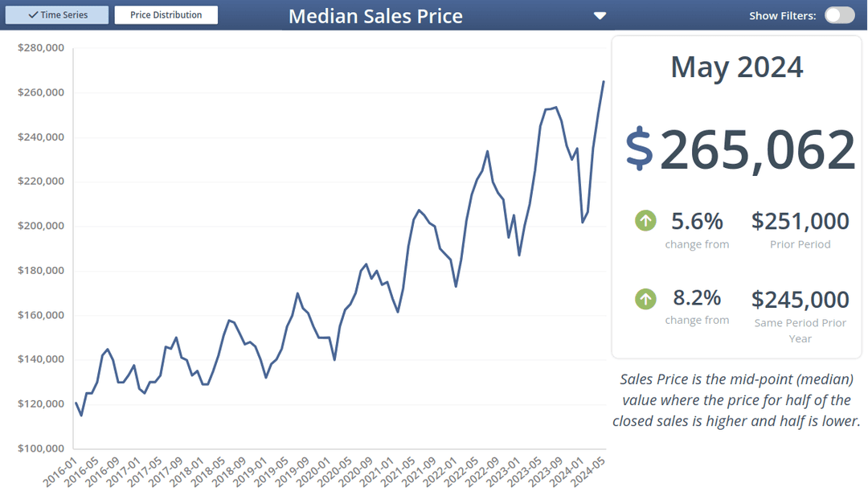
Task: Open the Median Sales Price dropdown arrow
Action: [x=600, y=16]
